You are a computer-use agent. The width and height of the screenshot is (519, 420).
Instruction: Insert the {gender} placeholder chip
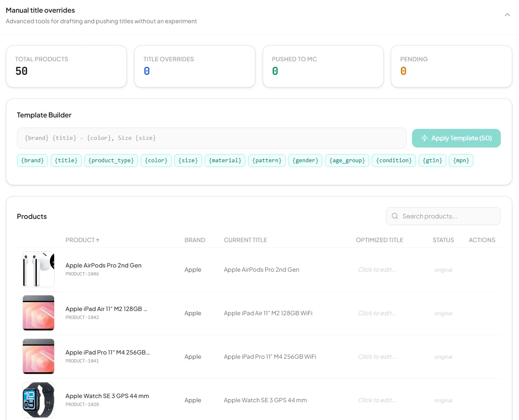pos(305,161)
